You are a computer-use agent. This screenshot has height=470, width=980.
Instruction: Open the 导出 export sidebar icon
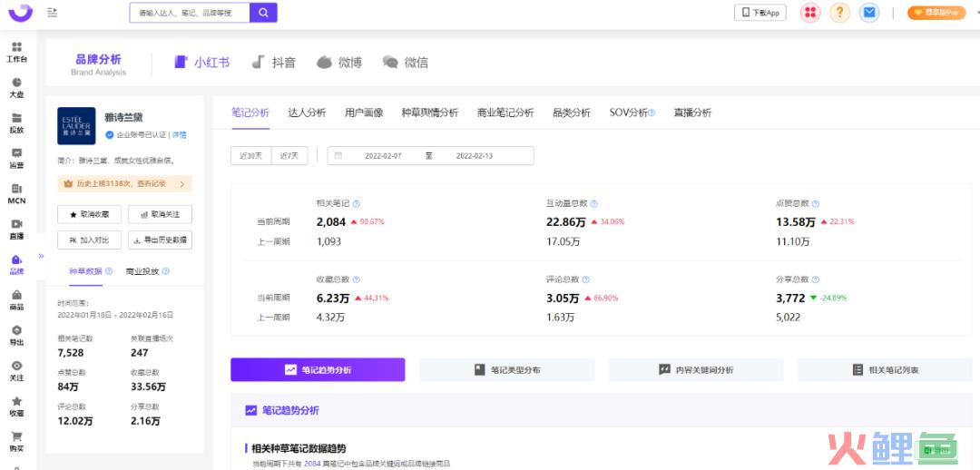click(17, 336)
